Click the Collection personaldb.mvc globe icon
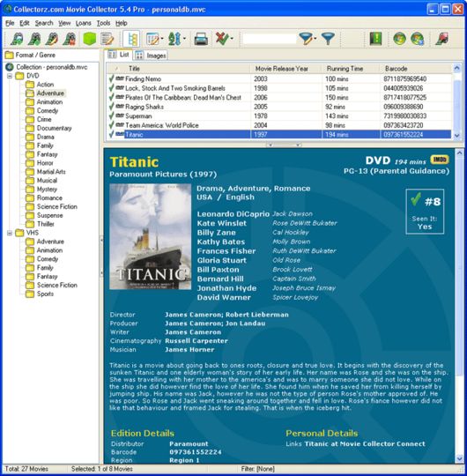 [10, 67]
